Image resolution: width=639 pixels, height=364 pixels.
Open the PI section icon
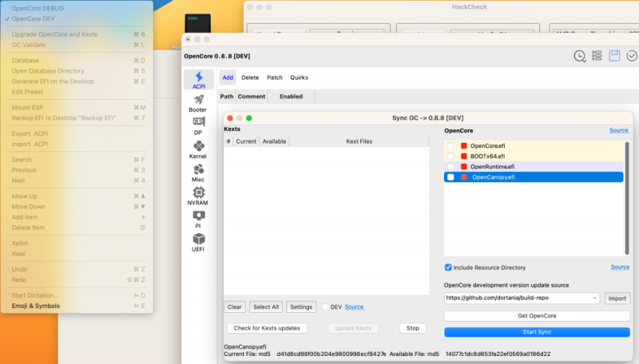coord(198,216)
